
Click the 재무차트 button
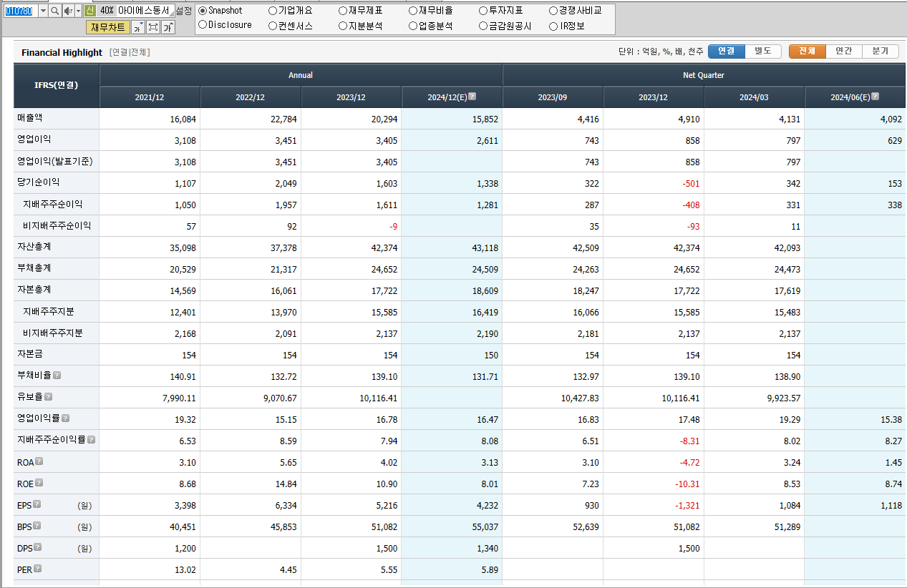(108, 27)
